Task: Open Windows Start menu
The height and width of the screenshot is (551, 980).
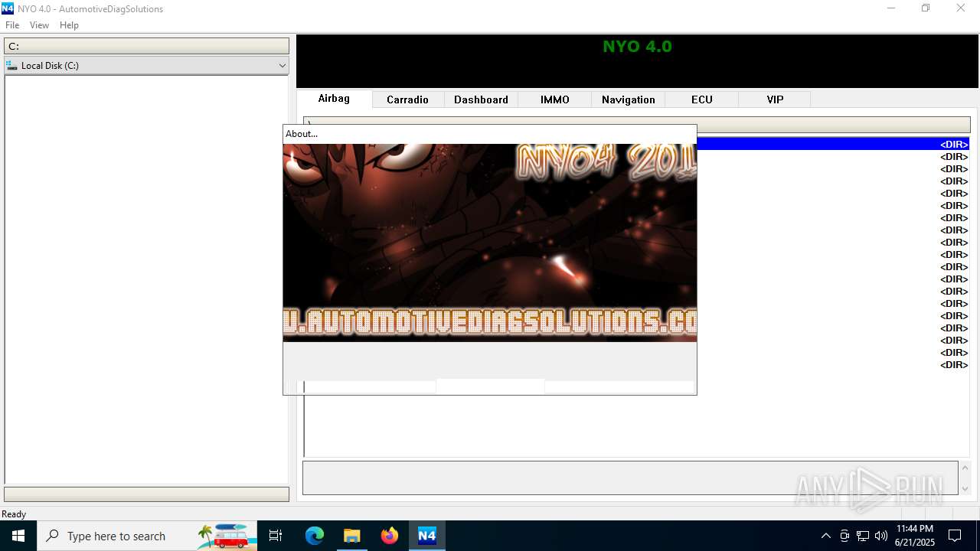Action: click(18, 536)
